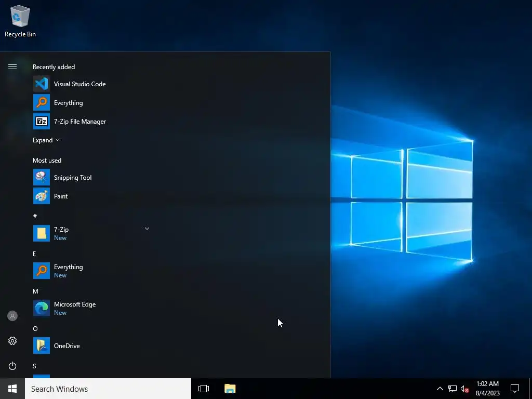The width and height of the screenshot is (532, 399).
Task: Click the user account icon
Action: coord(12,316)
